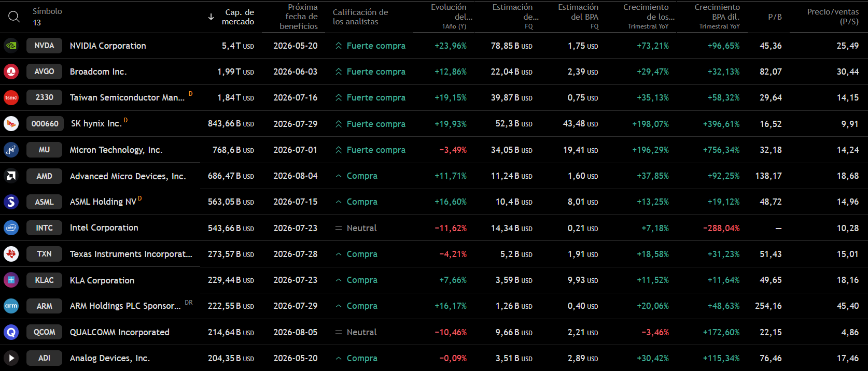Click the strong-buy double chevron icon for NVIDIA
868x371 pixels.
click(x=339, y=46)
